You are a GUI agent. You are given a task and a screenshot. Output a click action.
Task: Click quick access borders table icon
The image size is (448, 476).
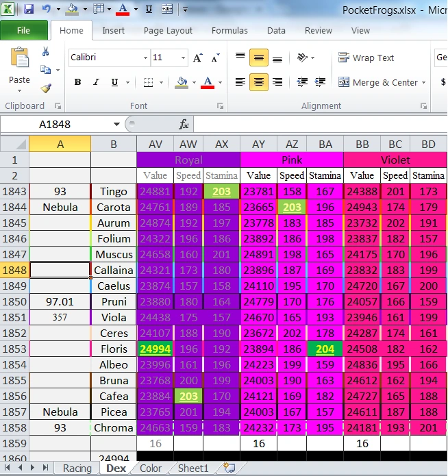[99, 9]
